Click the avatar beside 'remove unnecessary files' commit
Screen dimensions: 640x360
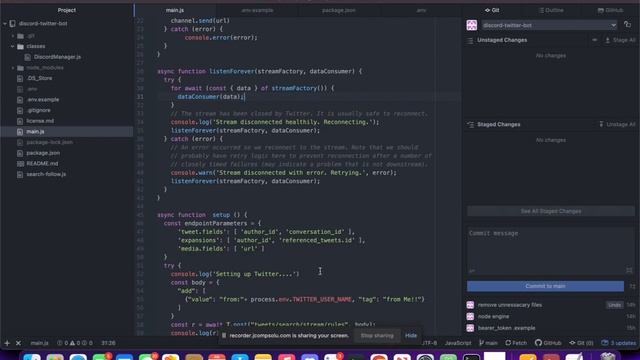pyautogui.click(x=470, y=305)
